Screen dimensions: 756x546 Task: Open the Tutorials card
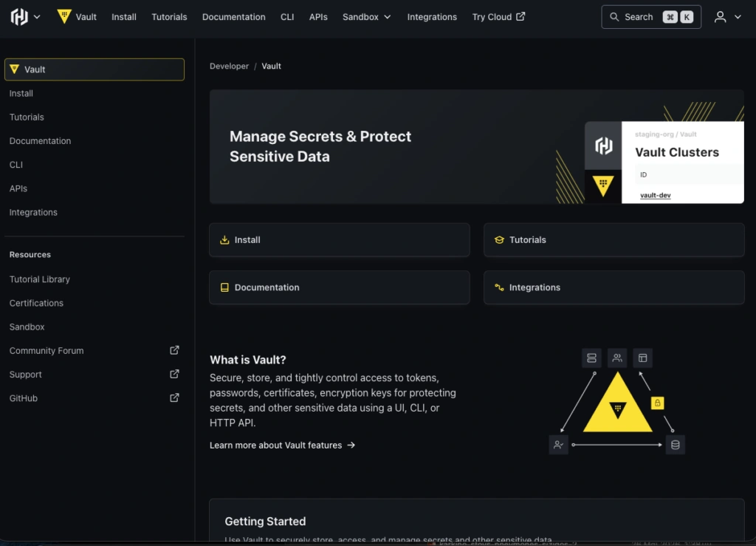(x=614, y=239)
